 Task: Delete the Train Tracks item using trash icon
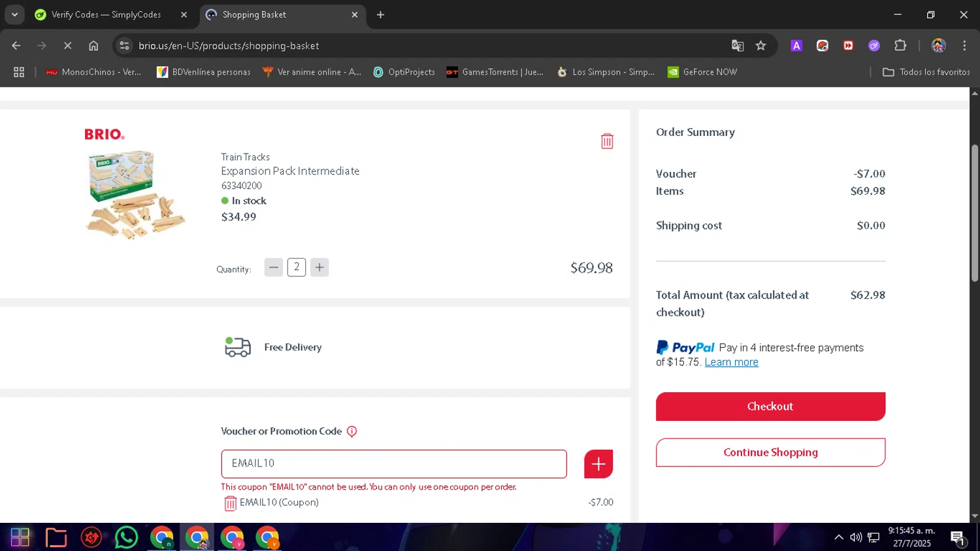coord(607,141)
